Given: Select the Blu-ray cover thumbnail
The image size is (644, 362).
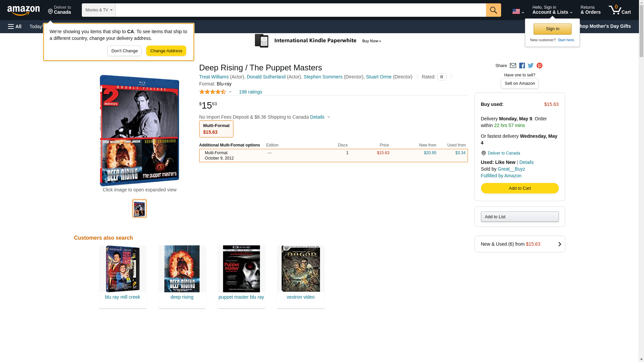Looking at the screenshot, I should coord(140,208).
